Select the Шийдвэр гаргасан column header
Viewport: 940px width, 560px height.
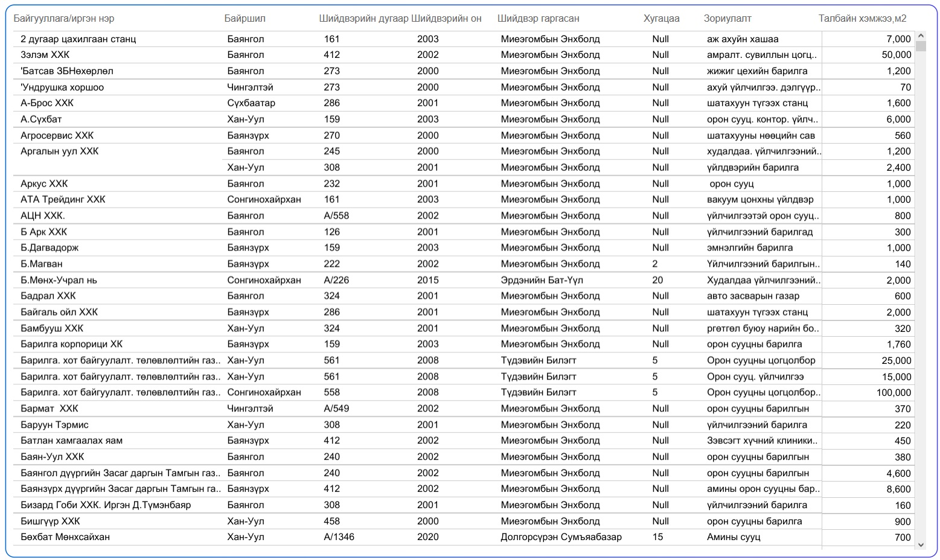coord(538,19)
